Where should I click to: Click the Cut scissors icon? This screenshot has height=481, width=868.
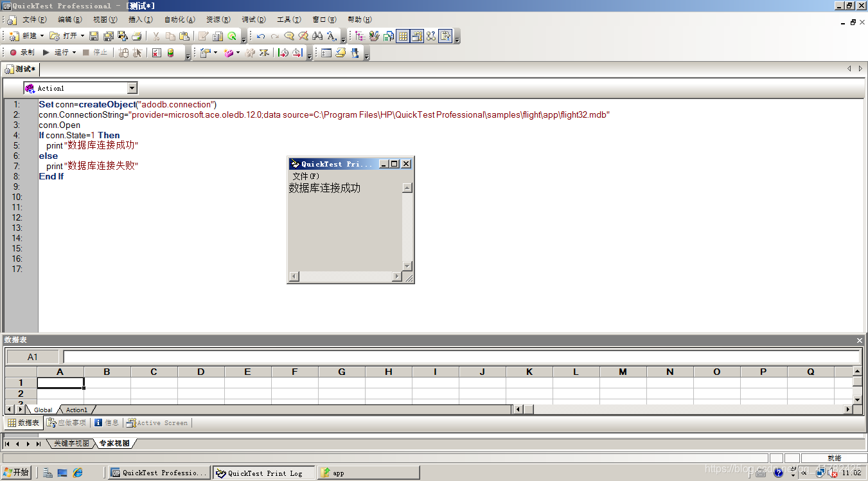(x=155, y=36)
